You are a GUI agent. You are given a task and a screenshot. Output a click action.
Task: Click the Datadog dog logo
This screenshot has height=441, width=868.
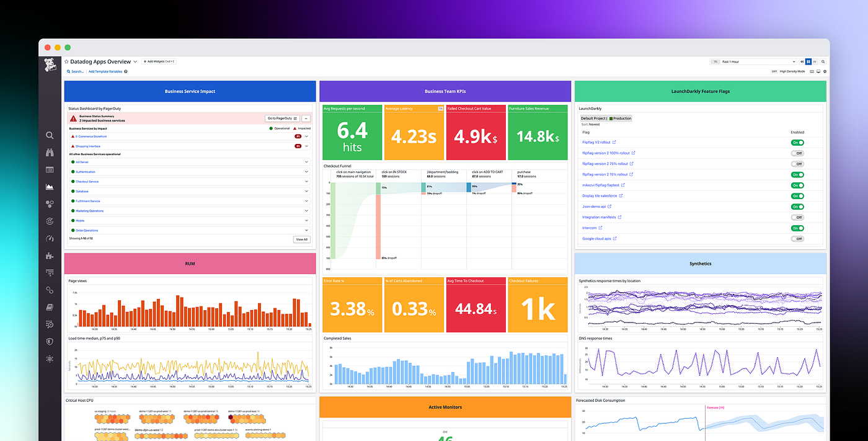point(50,65)
